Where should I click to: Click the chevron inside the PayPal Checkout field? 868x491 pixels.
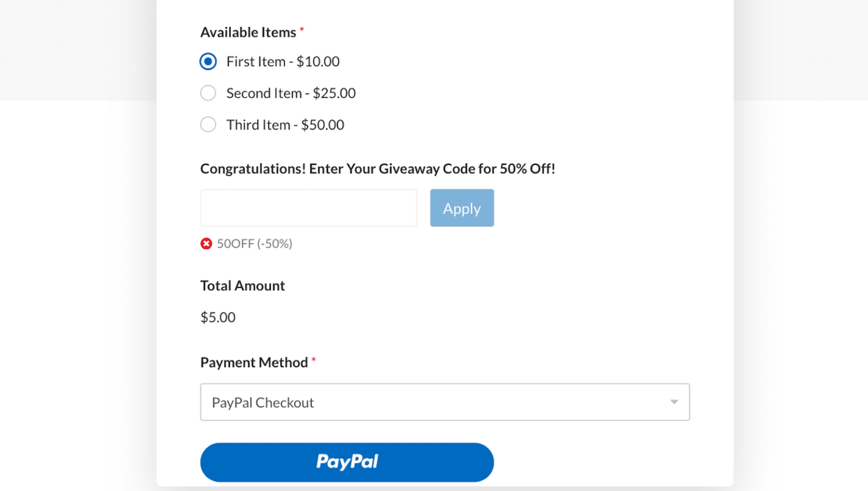click(x=673, y=402)
